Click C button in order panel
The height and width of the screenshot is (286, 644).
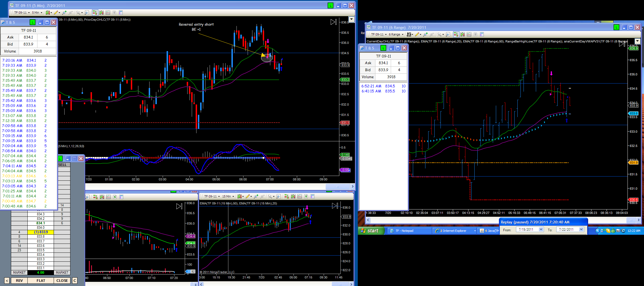coord(75,280)
